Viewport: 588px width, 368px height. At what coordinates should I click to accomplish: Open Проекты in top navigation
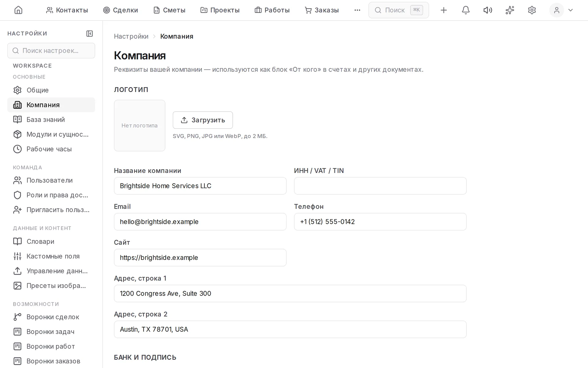click(x=220, y=10)
